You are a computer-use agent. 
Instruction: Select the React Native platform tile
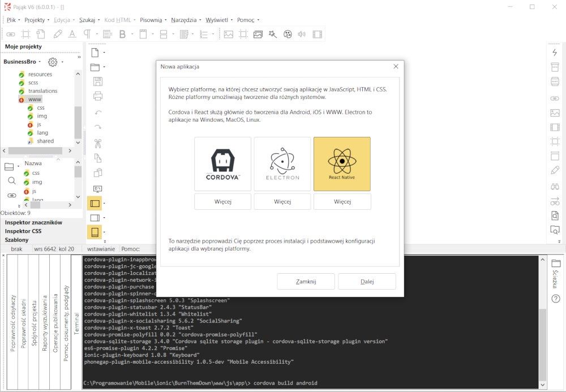[342, 163]
